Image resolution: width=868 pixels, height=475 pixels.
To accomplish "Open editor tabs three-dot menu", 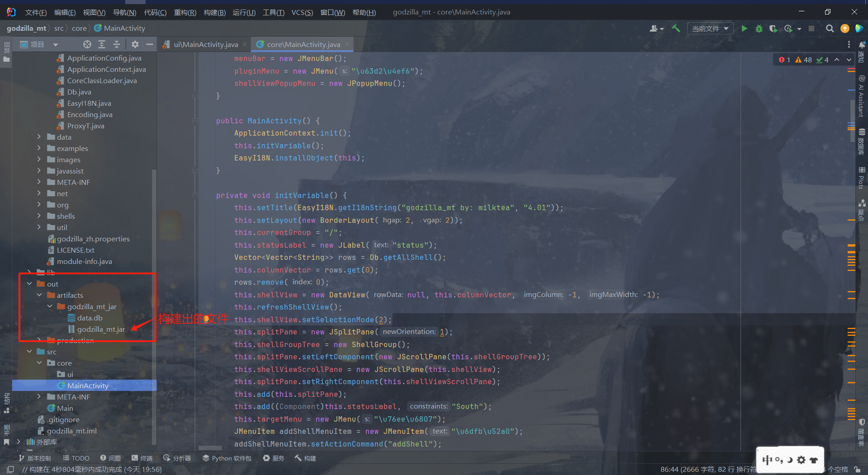I will click(849, 44).
